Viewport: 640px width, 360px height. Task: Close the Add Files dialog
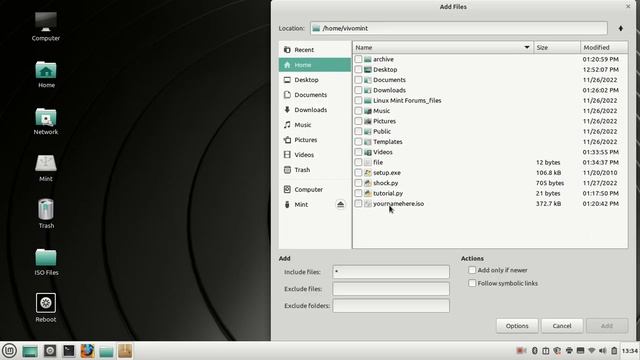628,7
